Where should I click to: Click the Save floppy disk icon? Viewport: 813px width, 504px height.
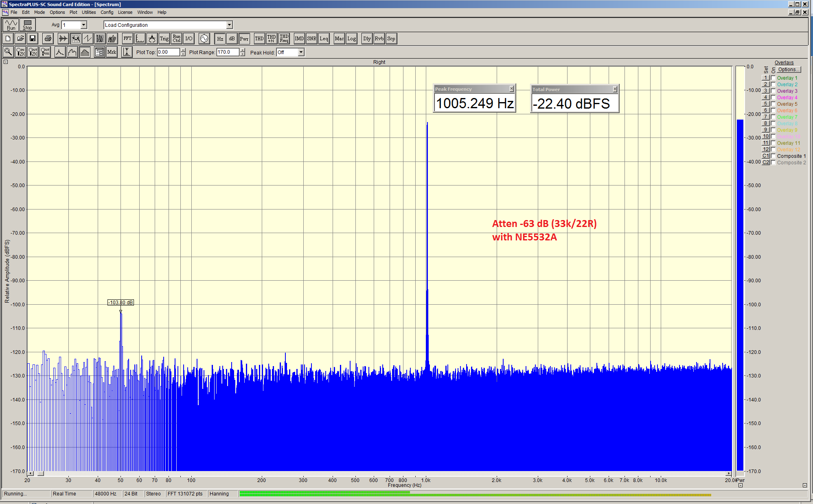[33, 39]
